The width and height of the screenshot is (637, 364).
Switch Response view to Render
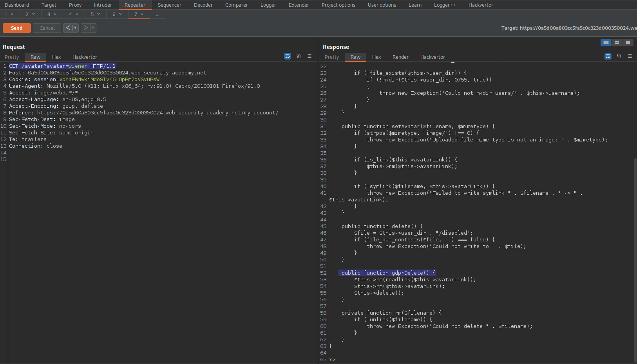(x=400, y=57)
